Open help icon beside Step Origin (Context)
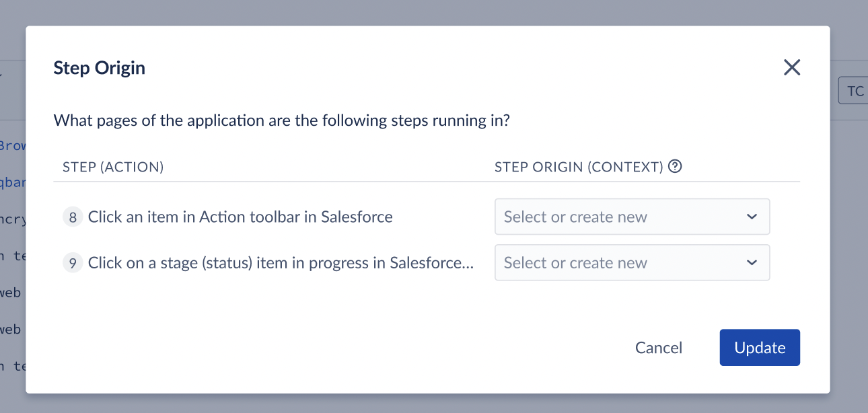The width and height of the screenshot is (868, 413). [x=676, y=166]
